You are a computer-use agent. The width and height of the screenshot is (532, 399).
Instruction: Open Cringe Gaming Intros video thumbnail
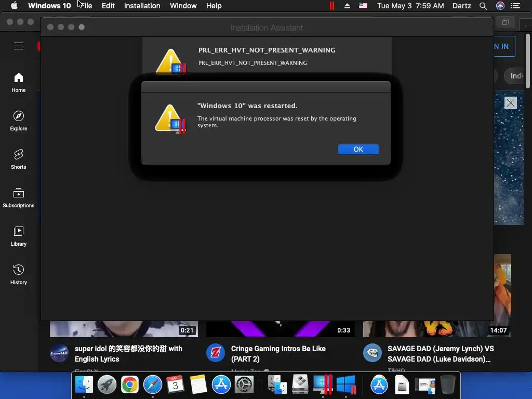click(x=280, y=329)
